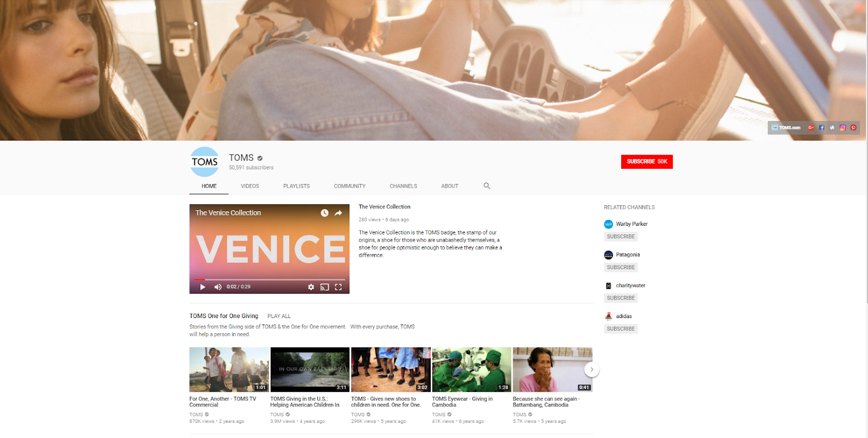868x438 pixels.
Task: Enter fullscreen mode in the video player
Action: pos(338,287)
